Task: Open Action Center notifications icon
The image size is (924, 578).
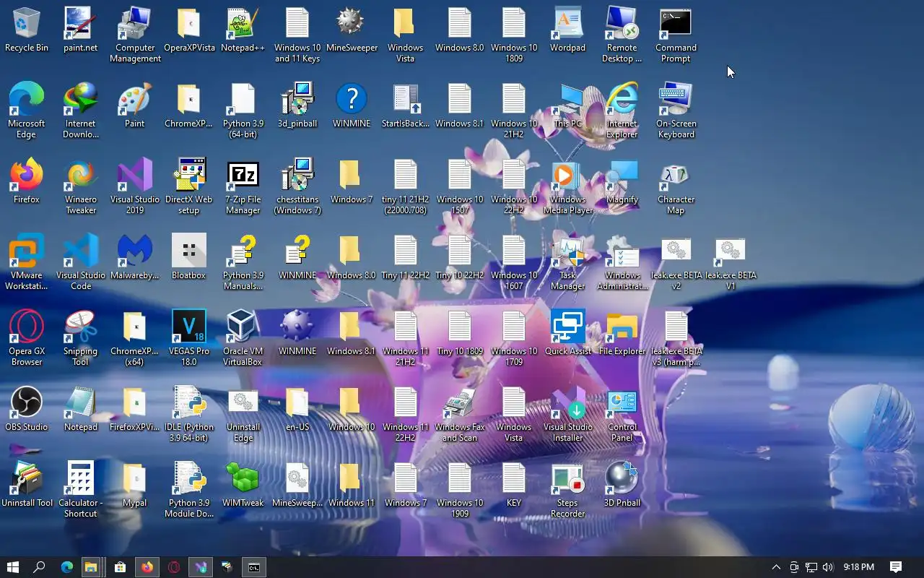Action: tap(896, 567)
